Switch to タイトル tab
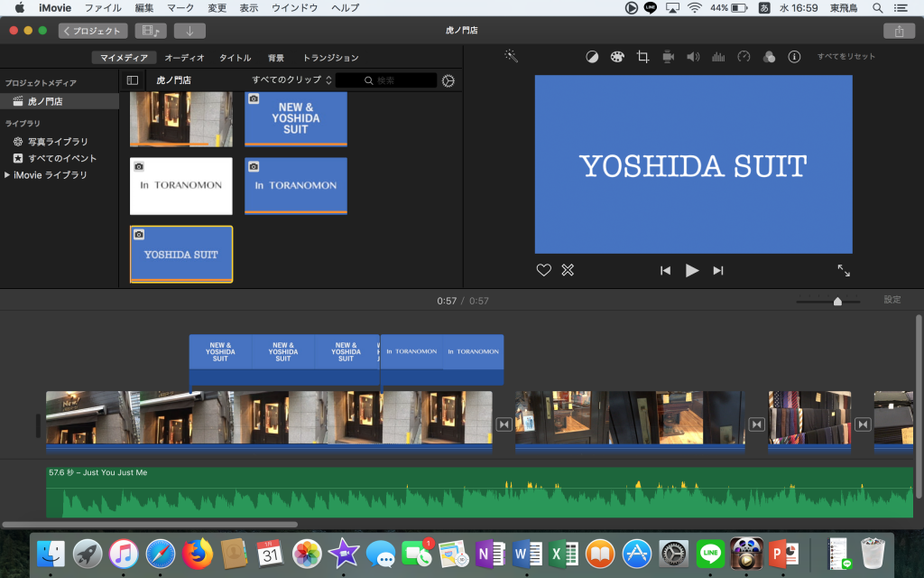This screenshot has width=924, height=578. [236, 58]
